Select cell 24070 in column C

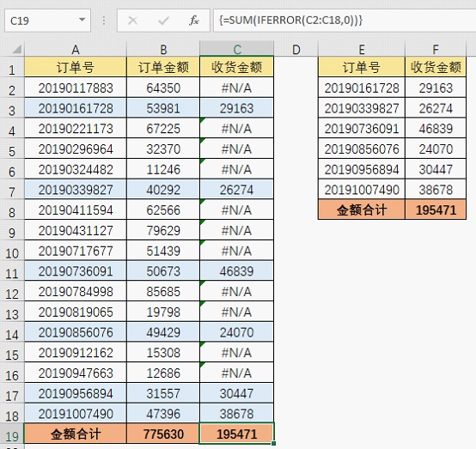237,332
